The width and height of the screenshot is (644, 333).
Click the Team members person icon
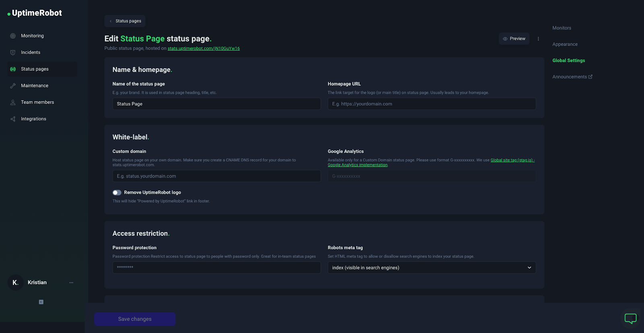tap(13, 102)
